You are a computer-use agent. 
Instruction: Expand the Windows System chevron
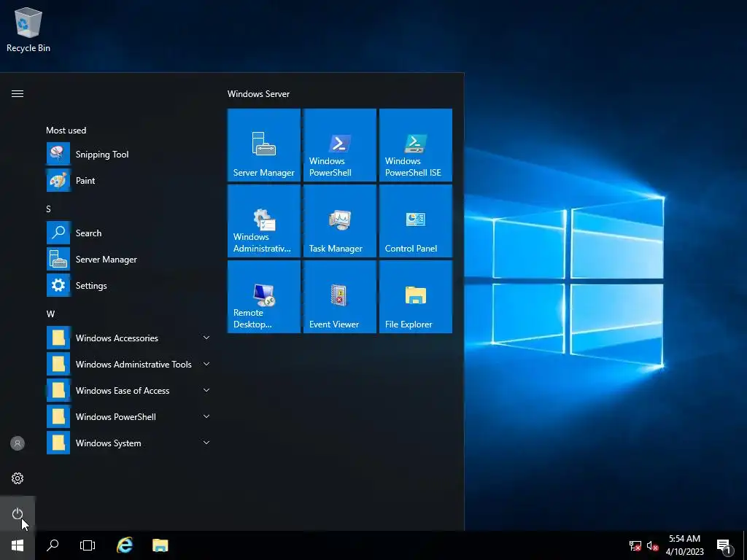[x=206, y=443]
